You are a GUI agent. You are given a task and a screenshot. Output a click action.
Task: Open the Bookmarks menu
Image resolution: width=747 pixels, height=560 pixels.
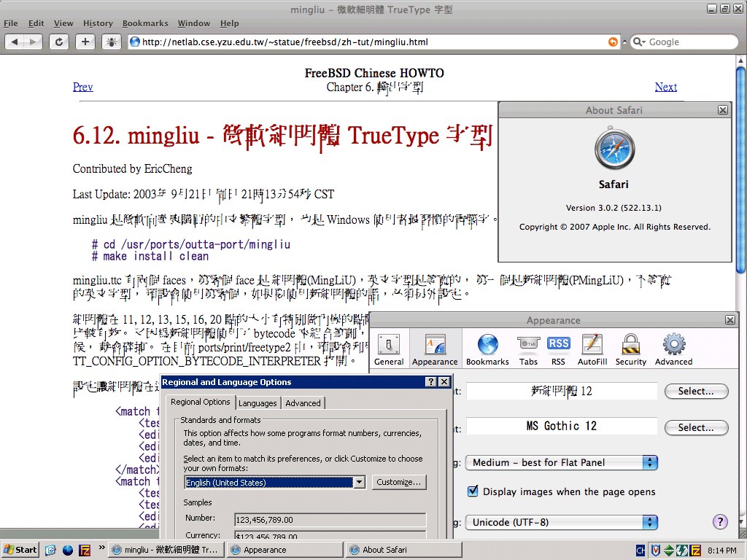(145, 23)
